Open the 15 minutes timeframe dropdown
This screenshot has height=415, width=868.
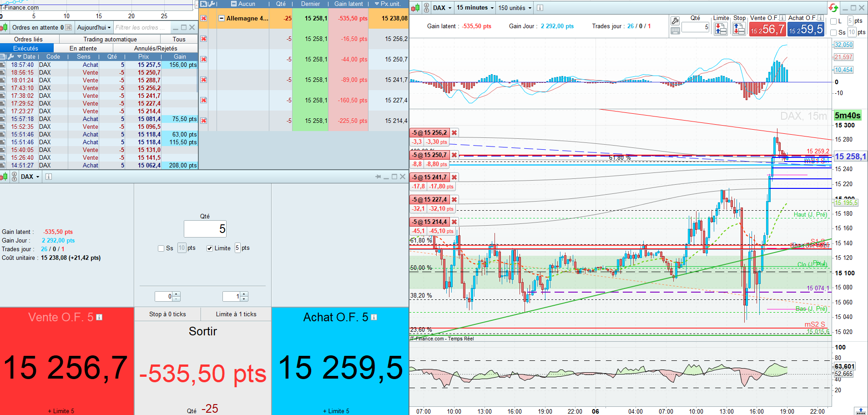pyautogui.click(x=475, y=8)
